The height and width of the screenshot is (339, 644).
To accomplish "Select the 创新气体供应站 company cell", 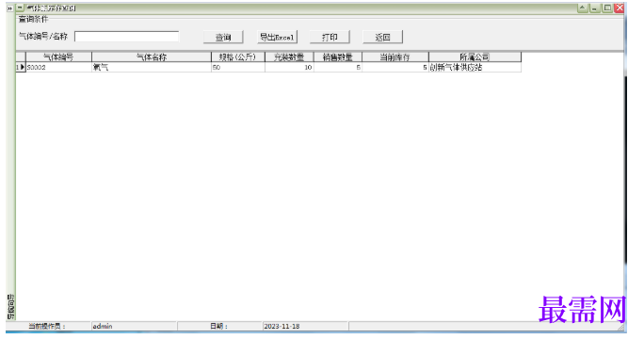I will pyautogui.click(x=475, y=68).
